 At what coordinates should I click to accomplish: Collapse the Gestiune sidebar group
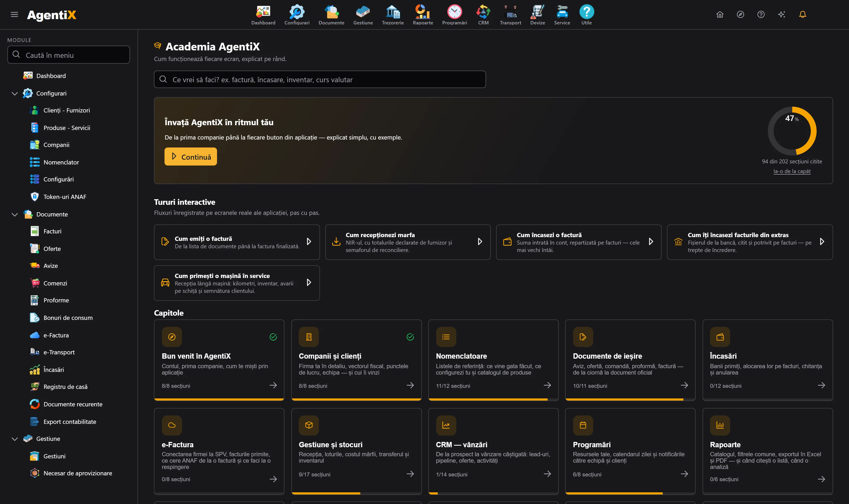point(15,439)
